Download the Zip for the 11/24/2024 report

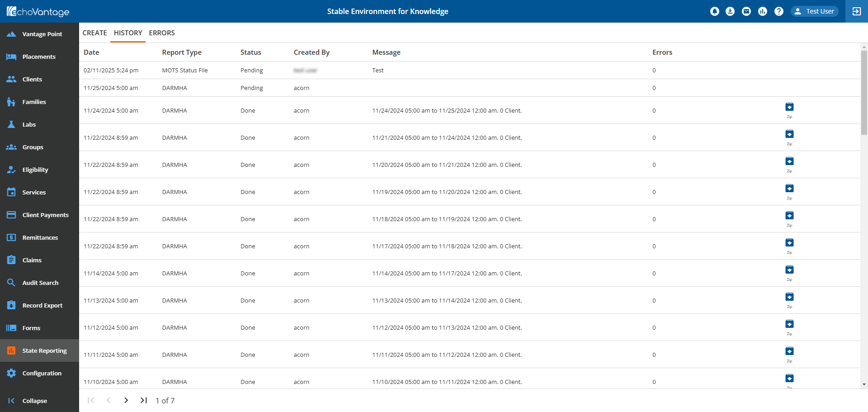[x=789, y=107]
